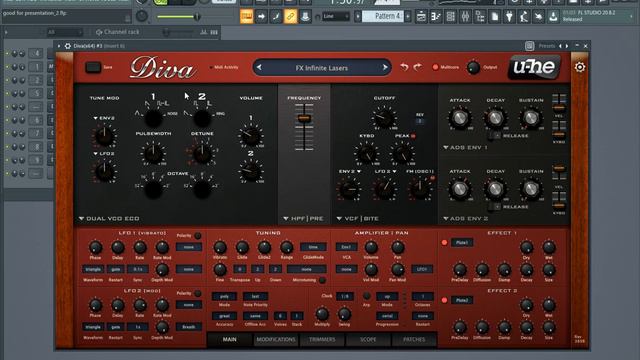Undo last change in Diva
Screen dimensions: 640x360
[404, 67]
